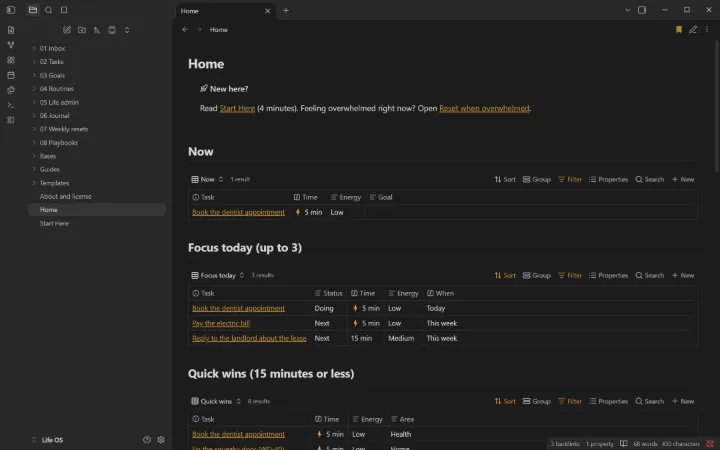Click Sort in the Now table
This screenshot has width=720, height=450.
pos(505,180)
